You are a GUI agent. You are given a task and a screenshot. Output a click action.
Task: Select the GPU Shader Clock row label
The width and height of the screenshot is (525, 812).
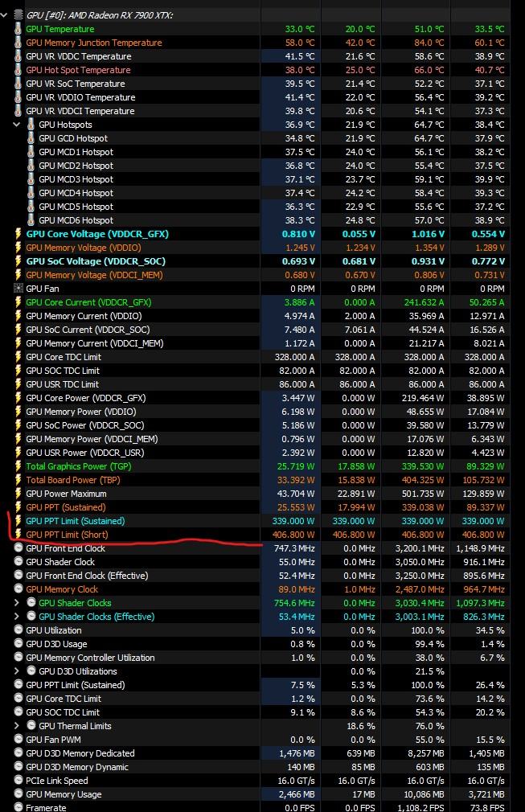click(x=60, y=562)
